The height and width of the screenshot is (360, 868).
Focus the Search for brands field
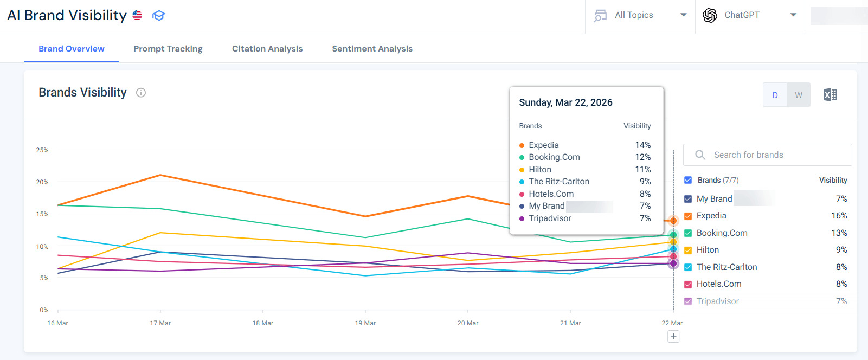click(x=768, y=155)
